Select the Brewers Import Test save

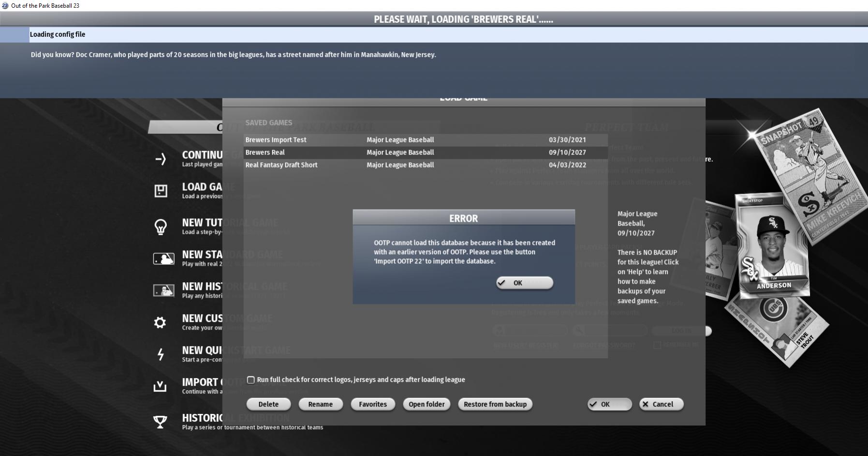click(x=276, y=140)
